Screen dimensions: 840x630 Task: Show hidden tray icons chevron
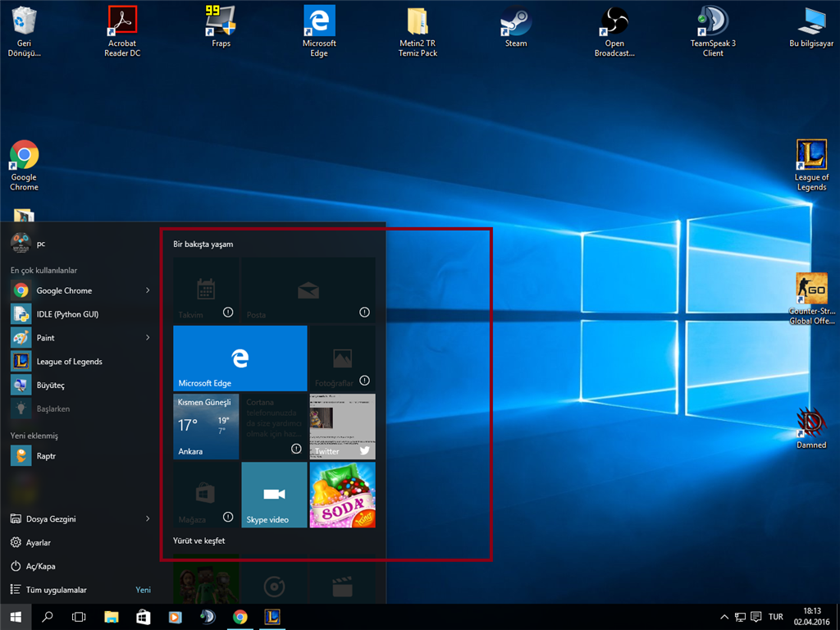pyautogui.click(x=724, y=617)
